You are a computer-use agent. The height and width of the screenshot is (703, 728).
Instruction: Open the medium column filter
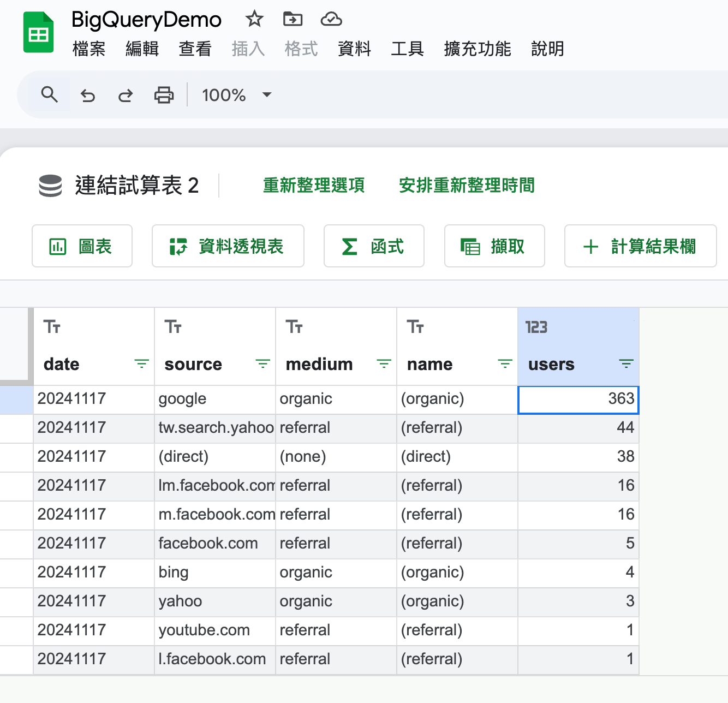pos(384,364)
